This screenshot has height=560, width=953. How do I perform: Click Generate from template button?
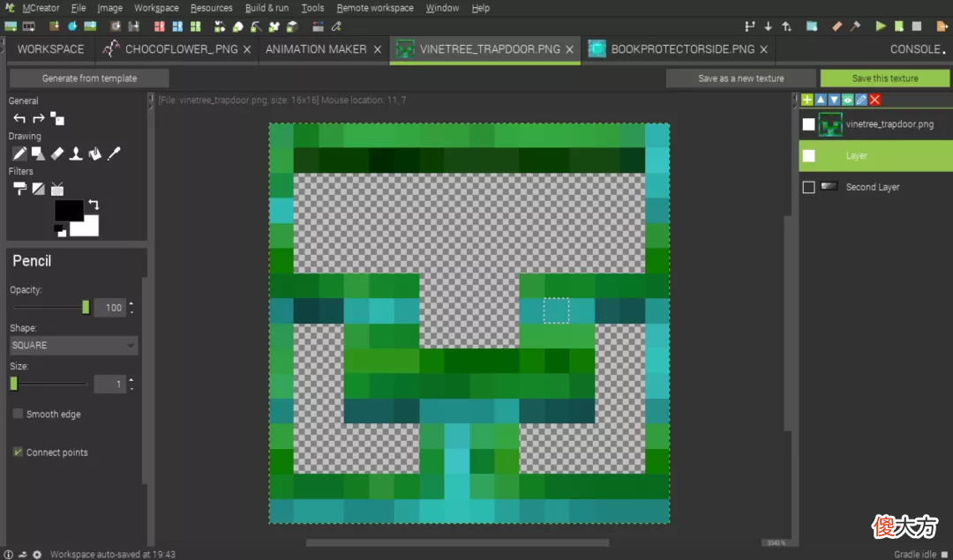tap(89, 78)
